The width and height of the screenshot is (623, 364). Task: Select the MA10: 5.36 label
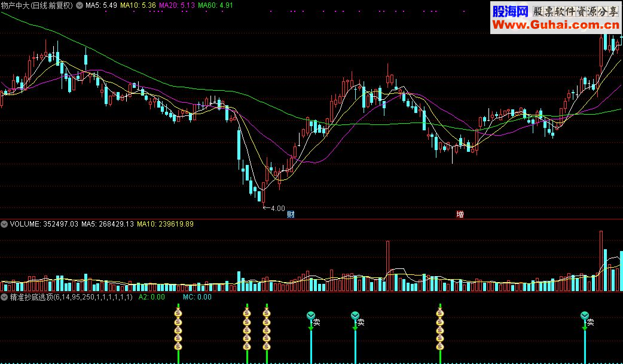point(138,5)
